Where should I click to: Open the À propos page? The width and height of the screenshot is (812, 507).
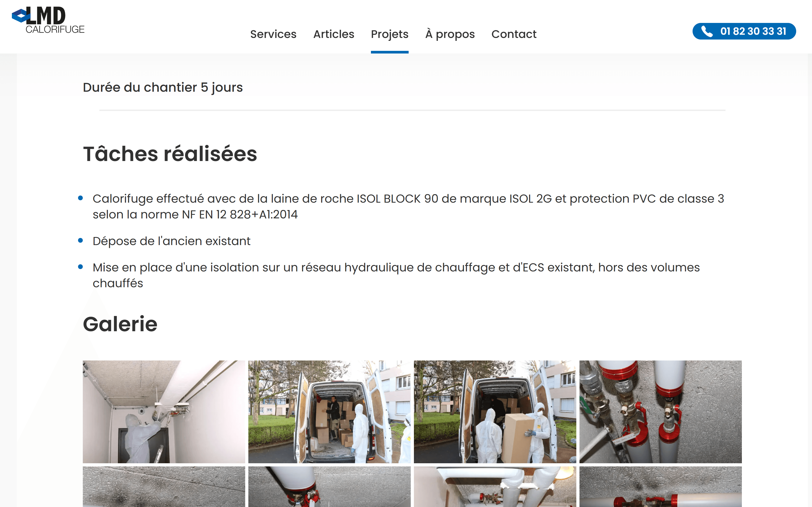450,34
